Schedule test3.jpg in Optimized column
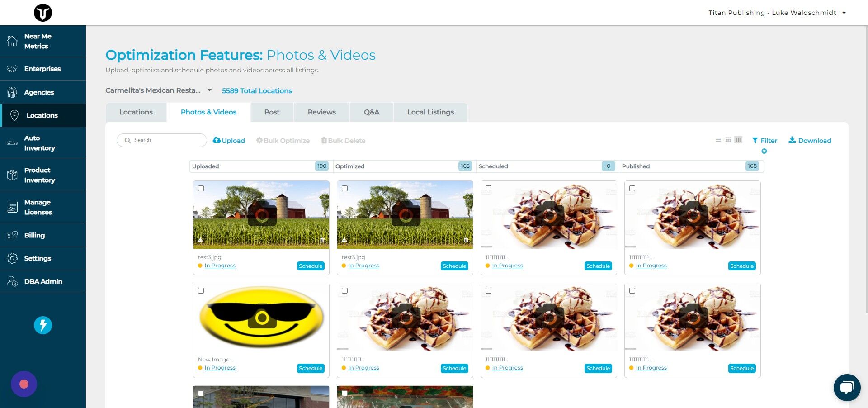The height and width of the screenshot is (408, 868). click(x=454, y=266)
